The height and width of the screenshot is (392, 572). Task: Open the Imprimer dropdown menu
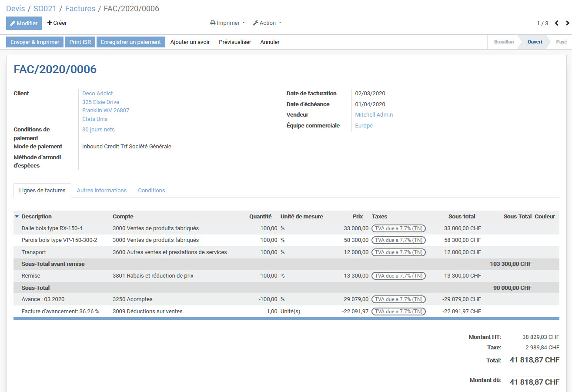227,23
